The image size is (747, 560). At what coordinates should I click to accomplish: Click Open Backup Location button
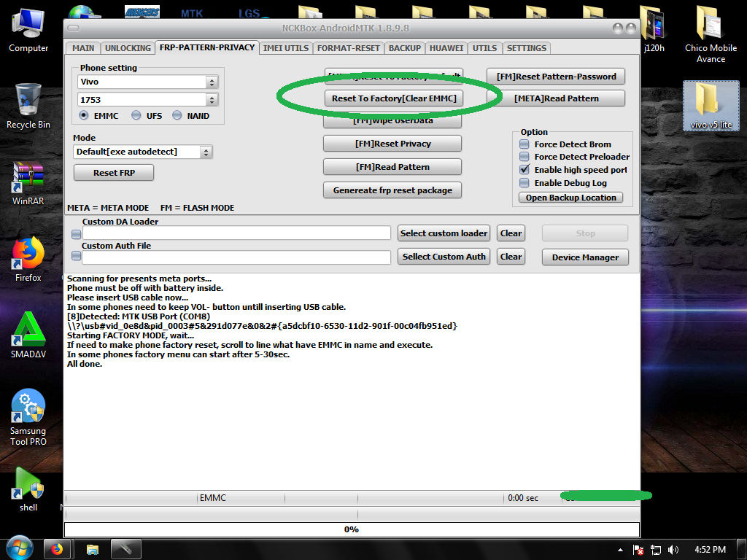click(x=570, y=198)
